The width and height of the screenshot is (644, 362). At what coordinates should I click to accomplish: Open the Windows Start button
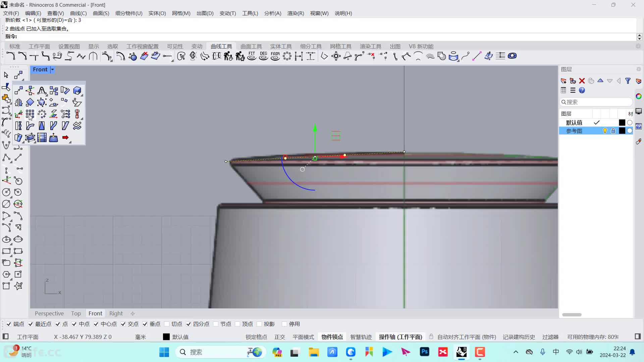point(164,352)
